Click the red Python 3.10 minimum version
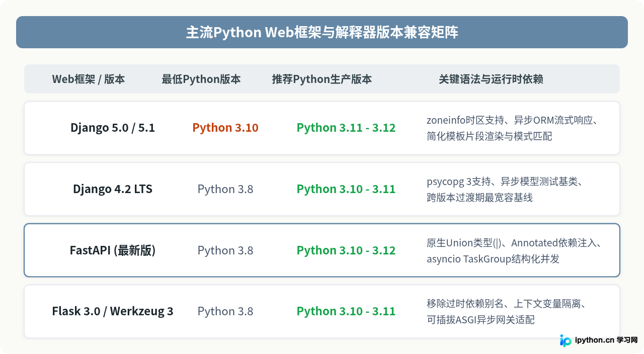 pos(225,128)
